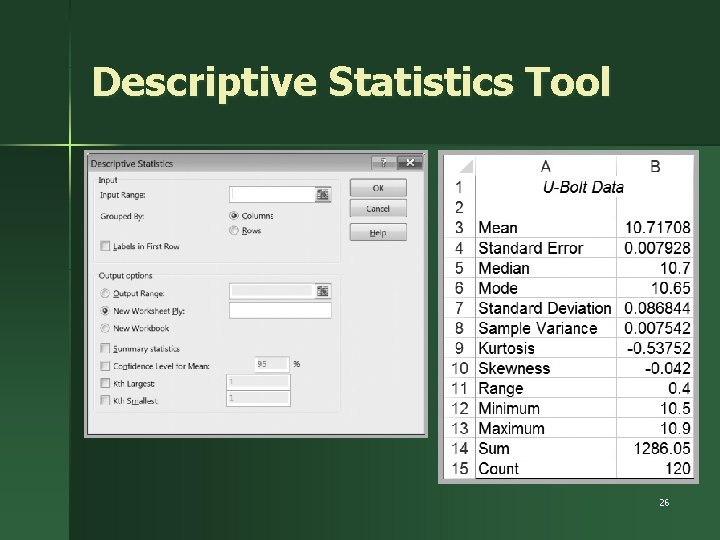Click the Help button
The width and height of the screenshot is (720, 540).
click(x=378, y=232)
